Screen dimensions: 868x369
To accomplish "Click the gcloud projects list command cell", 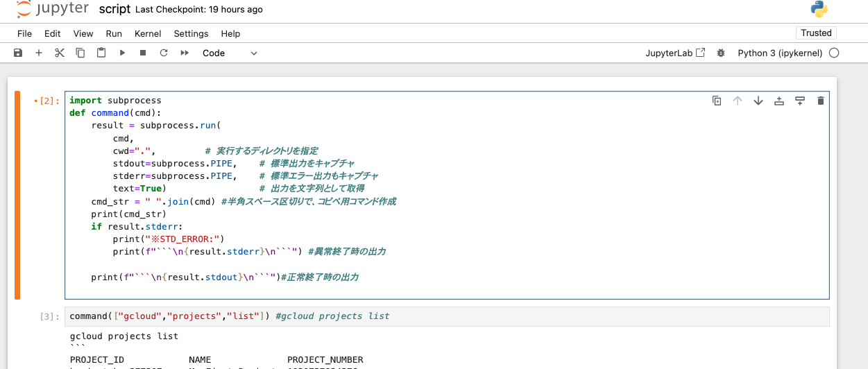I will pos(447,316).
